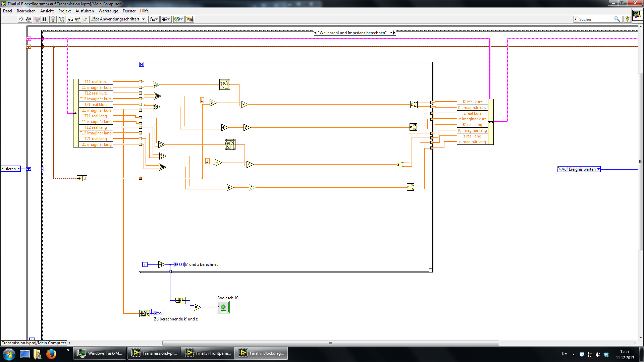Screen dimensions: 644x362
Task: Click in the Suchen search field
Action: coord(595,19)
